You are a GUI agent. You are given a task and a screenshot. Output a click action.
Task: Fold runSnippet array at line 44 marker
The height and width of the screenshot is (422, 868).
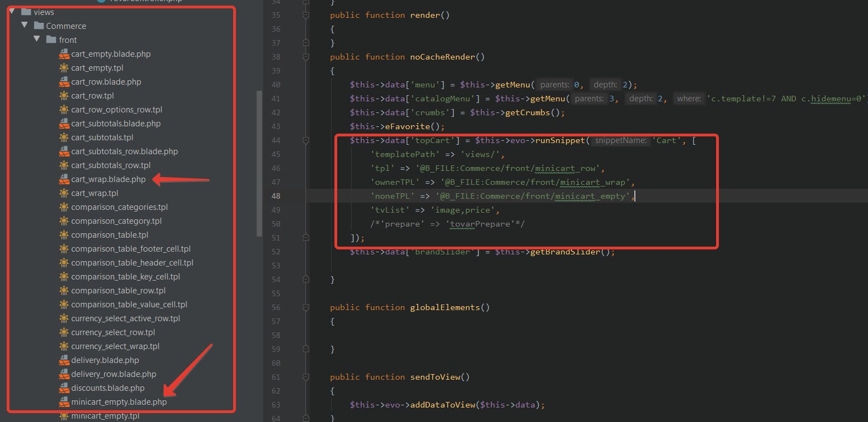pyautogui.click(x=305, y=141)
